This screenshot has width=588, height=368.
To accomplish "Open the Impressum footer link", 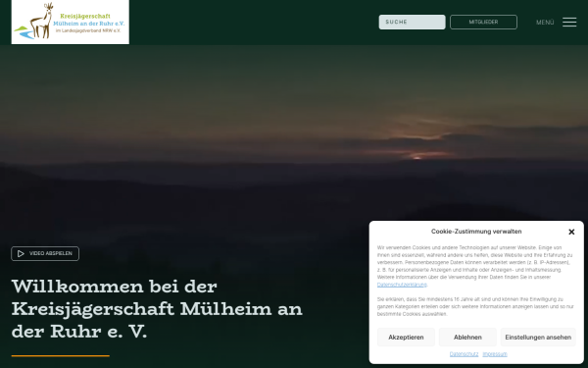I will 495,354.
